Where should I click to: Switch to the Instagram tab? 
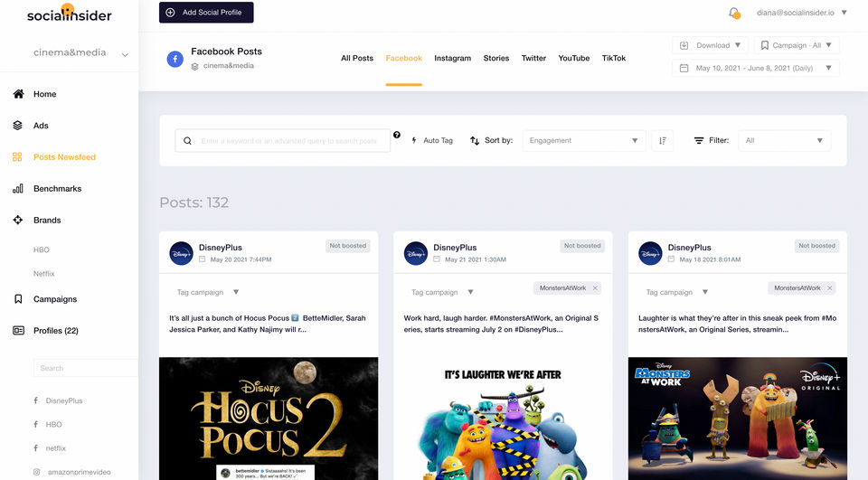[452, 58]
